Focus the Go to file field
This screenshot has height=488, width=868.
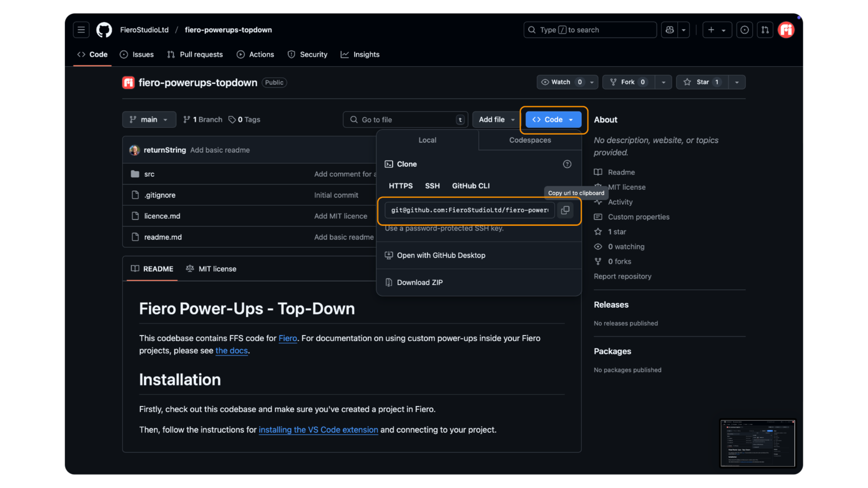(x=406, y=119)
